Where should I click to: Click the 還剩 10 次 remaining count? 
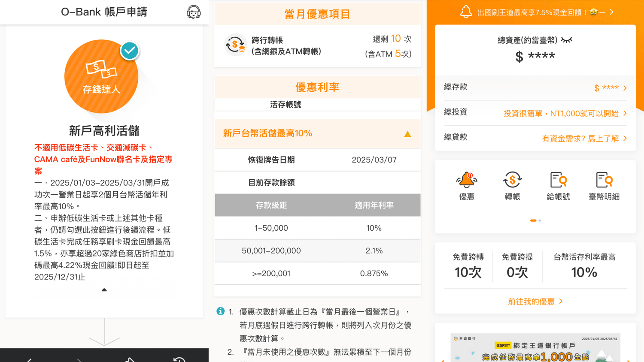[392, 39]
